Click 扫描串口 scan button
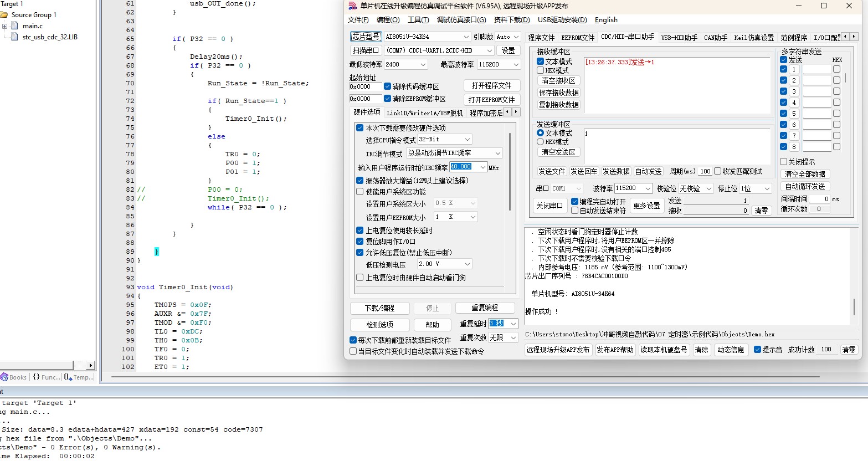The width and height of the screenshot is (868, 461). pyautogui.click(x=366, y=50)
